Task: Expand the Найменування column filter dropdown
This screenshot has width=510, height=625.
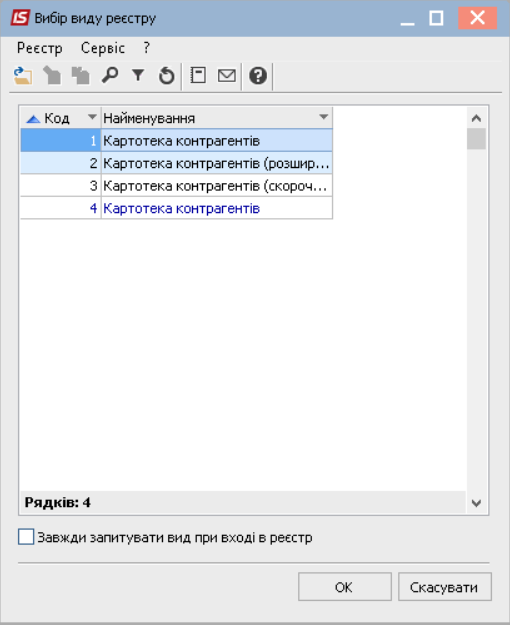Action: tap(324, 117)
